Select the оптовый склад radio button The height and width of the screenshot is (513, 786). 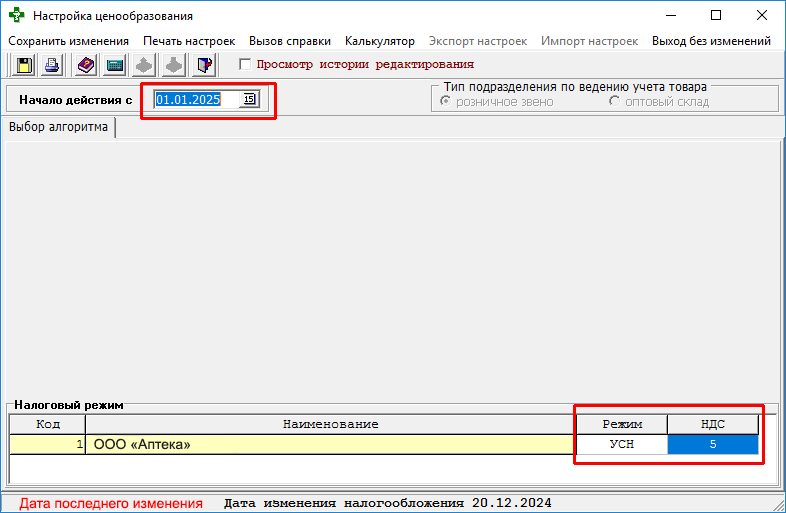(614, 102)
